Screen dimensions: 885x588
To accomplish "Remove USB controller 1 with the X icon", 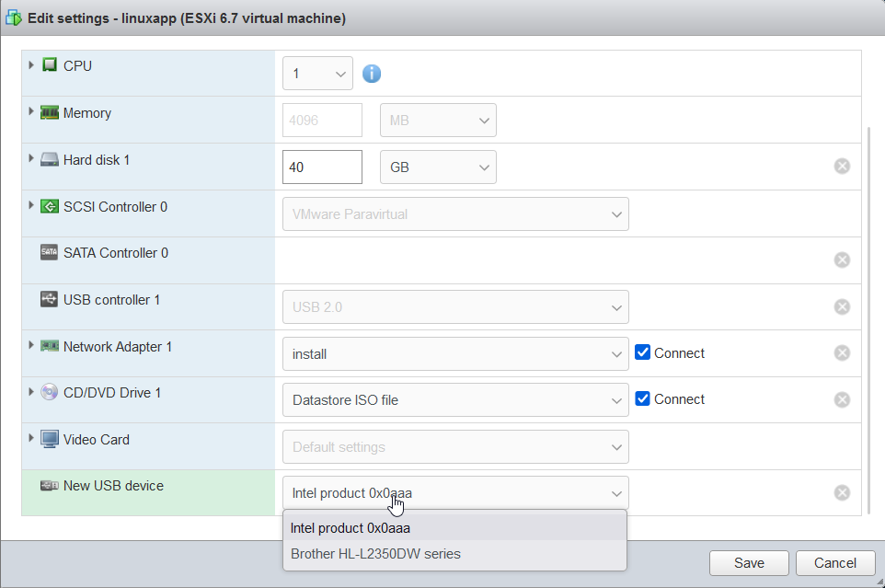I will (x=842, y=306).
